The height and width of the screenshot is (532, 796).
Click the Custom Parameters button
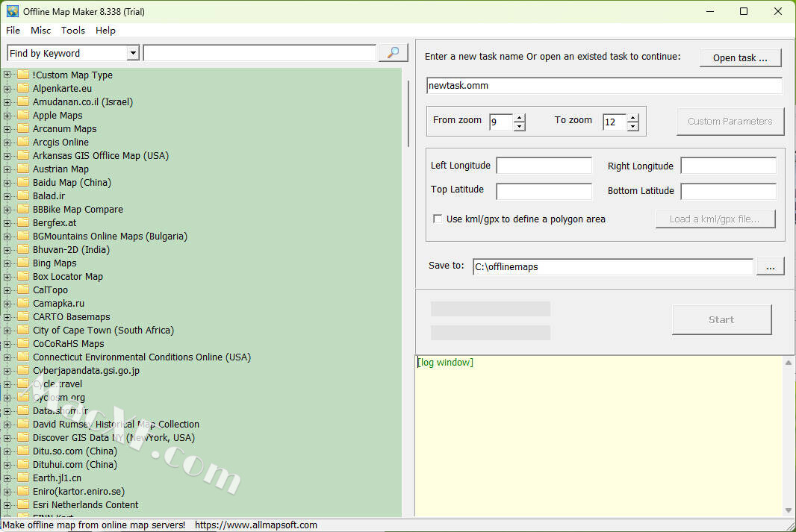point(730,121)
